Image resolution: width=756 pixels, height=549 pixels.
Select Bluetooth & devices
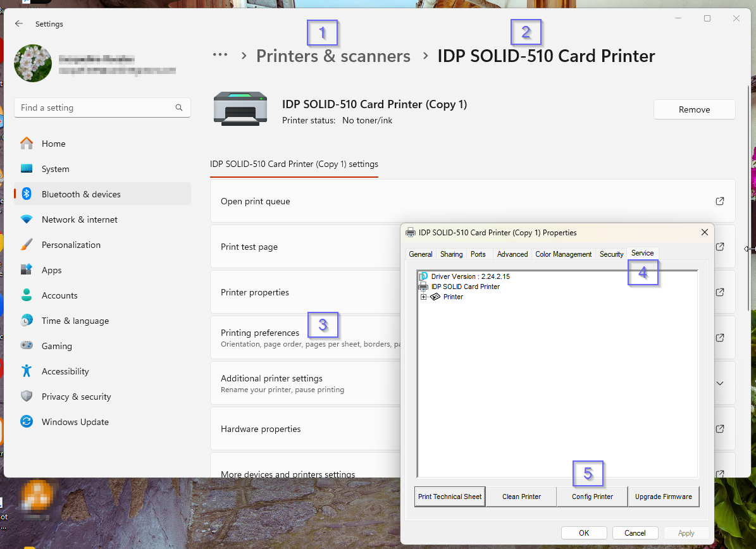102,194
